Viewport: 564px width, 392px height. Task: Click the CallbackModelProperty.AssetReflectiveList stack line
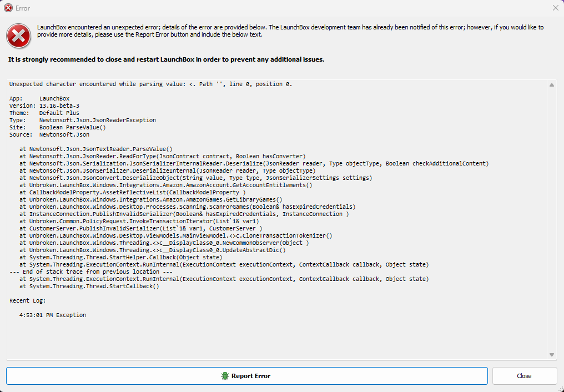pyautogui.click(x=132, y=192)
